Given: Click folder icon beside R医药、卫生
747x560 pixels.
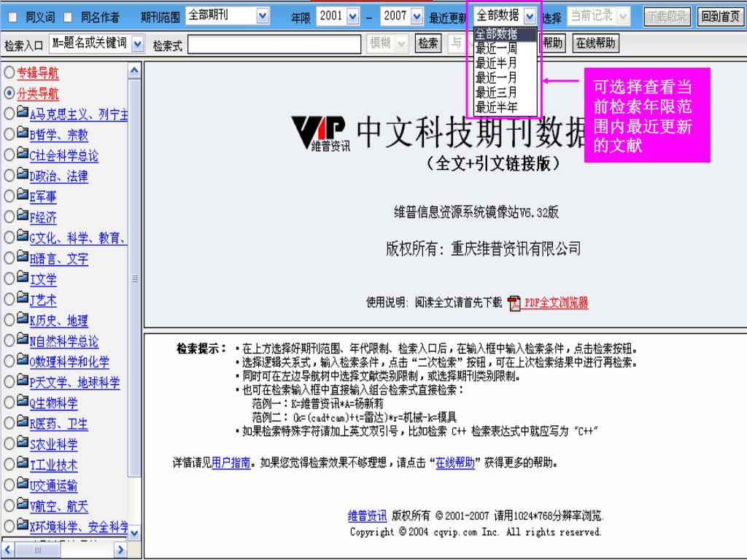Looking at the screenshot, I should tap(23, 421).
